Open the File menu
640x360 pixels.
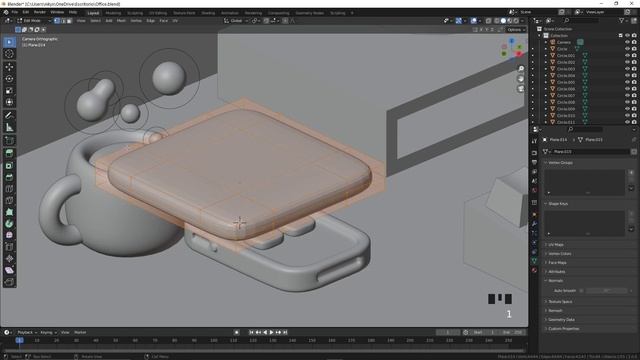(x=15, y=12)
